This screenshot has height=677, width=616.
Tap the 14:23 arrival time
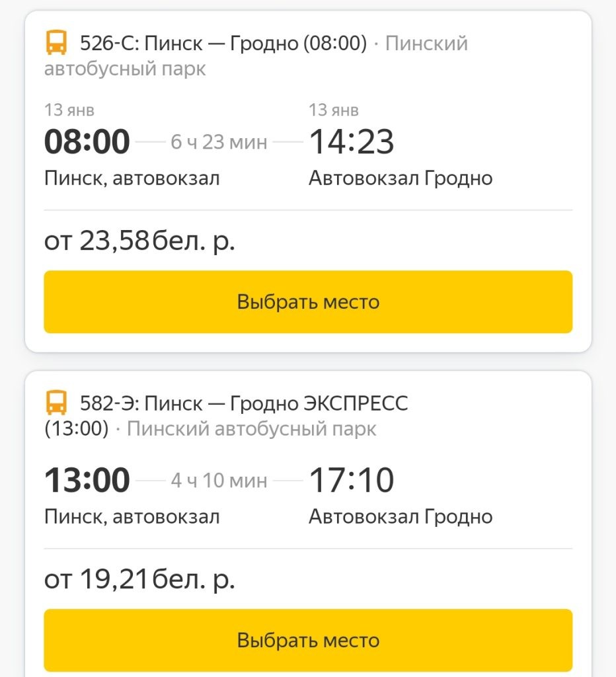(351, 142)
